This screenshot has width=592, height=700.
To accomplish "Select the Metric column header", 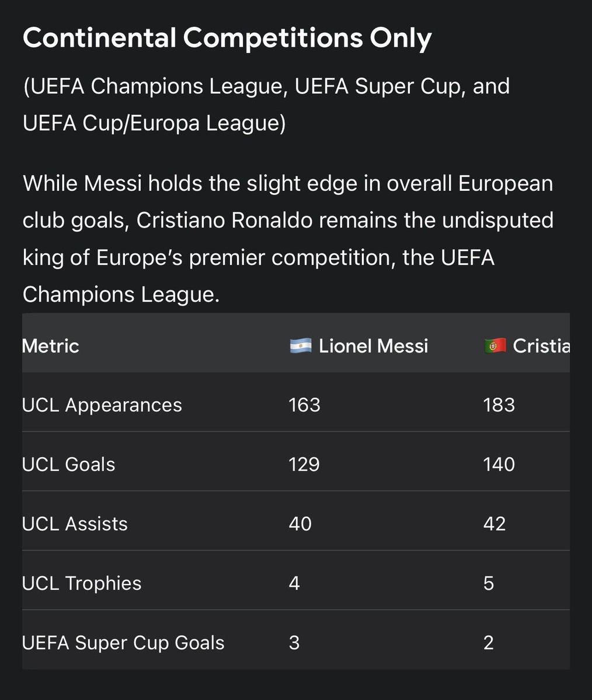I will (50, 346).
